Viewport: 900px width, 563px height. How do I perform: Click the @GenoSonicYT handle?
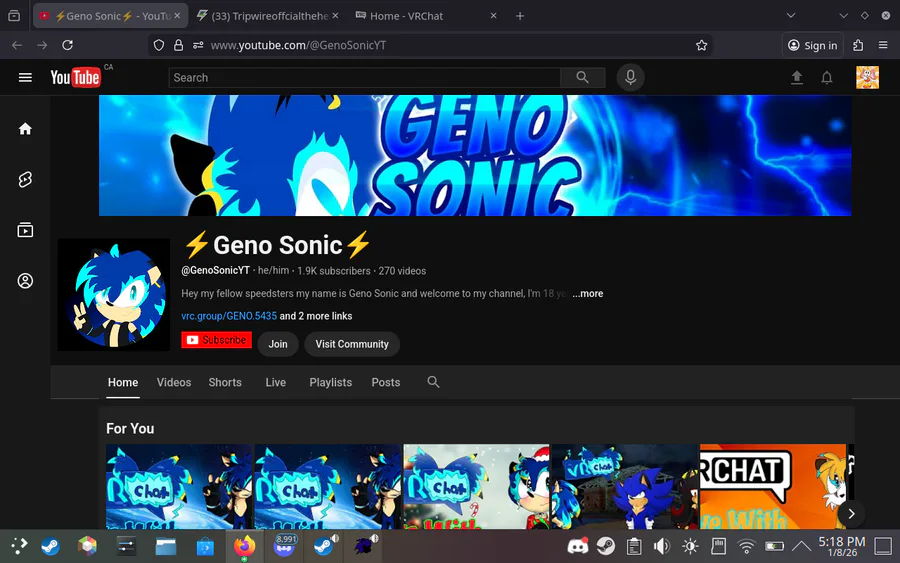215,270
